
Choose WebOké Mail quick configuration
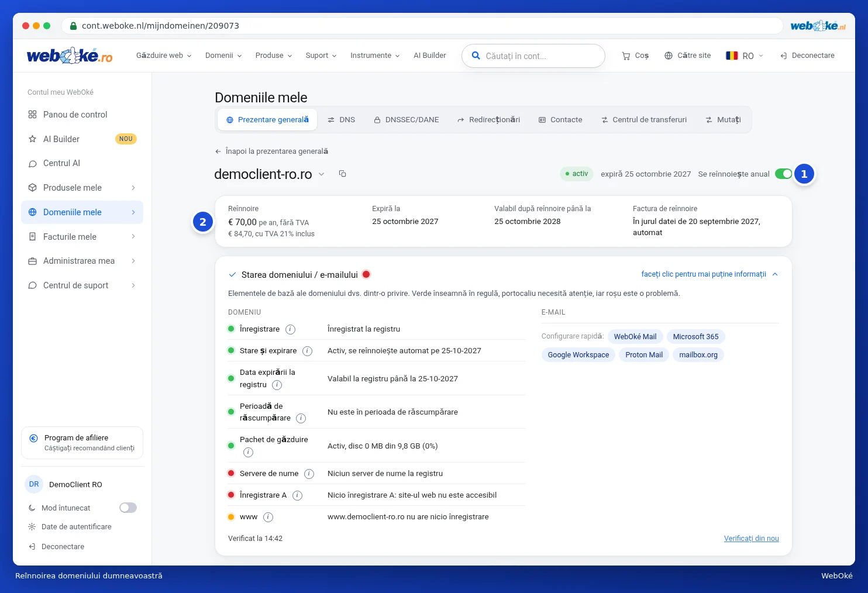coord(635,337)
